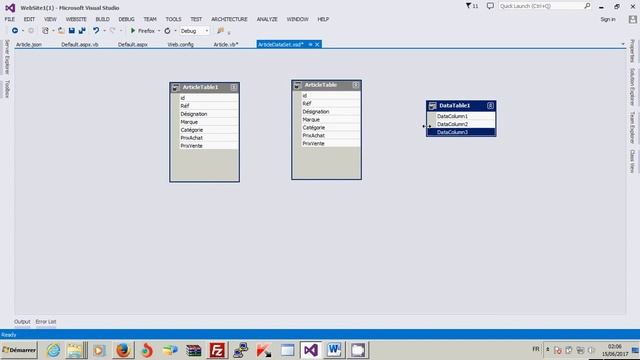Click the Redo toolbar icon
Image resolution: width=640 pixels, height=360 pixels.
tap(112, 31)
